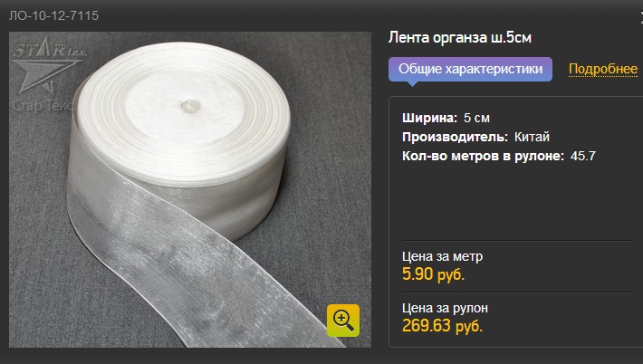This screenshot has width=643, height=364.
Task: Click the organza ribbon product photo
Action: coord(190,189)
